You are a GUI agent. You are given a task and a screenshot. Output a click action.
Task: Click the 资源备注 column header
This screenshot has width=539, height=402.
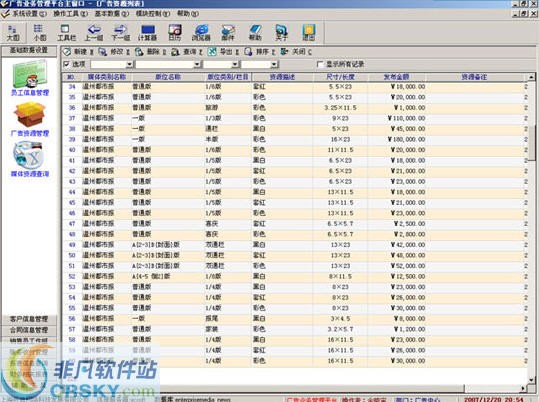[x=474, y=77]
